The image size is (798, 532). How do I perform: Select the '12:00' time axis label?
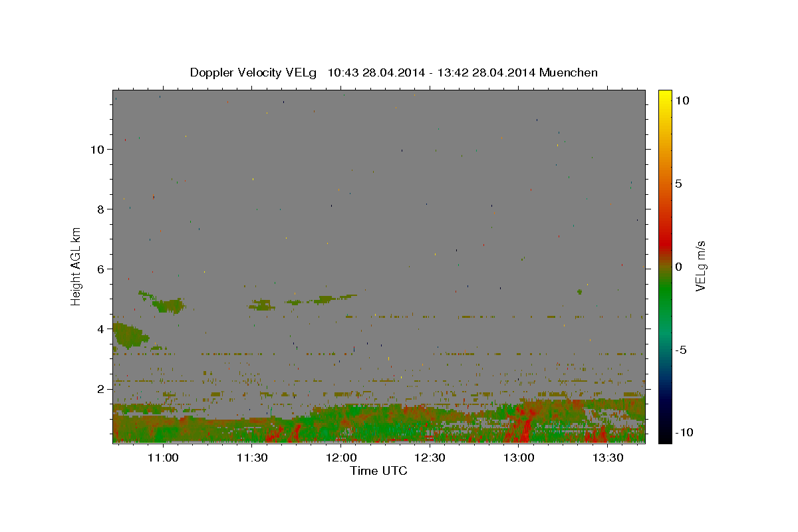pyautogui.click(x=340, y=458)
